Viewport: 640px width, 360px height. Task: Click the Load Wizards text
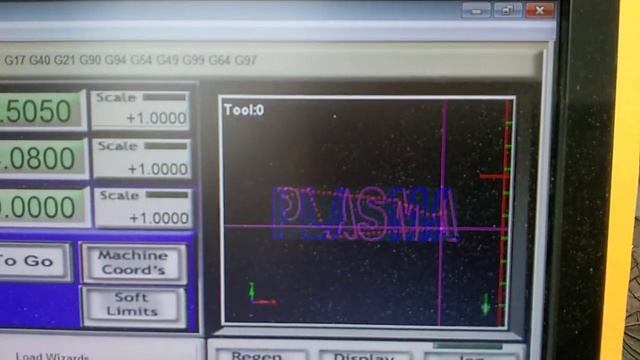[x=52, y=356]
